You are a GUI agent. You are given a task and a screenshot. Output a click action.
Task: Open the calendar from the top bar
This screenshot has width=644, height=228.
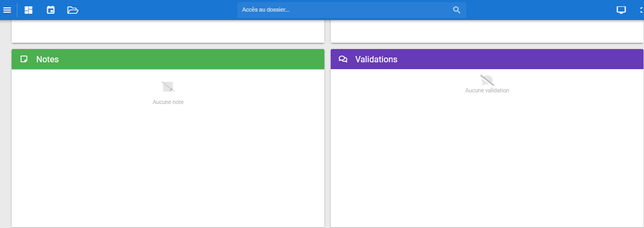(51, 10)
